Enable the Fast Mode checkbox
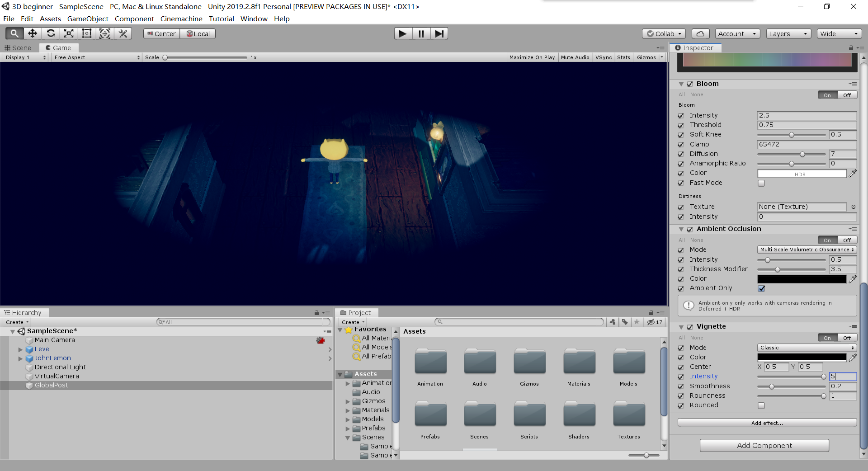This screenshot has width=868, height=471. click(x=761, y=183)
